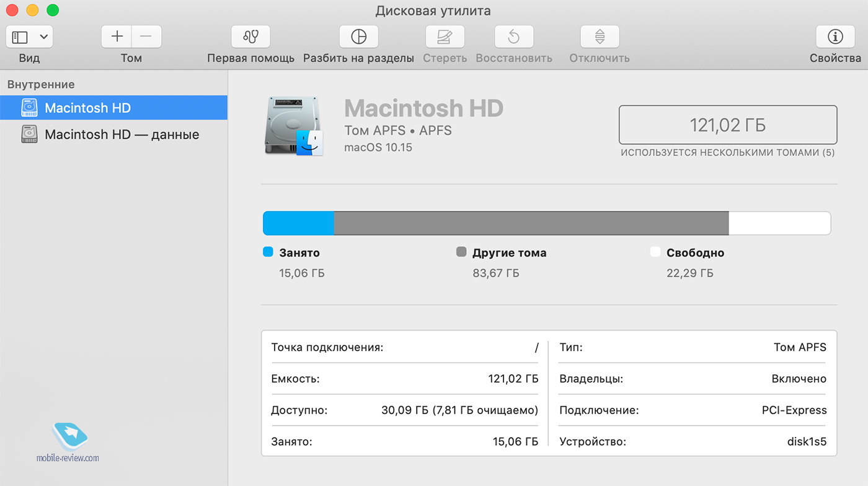868x486 pixels.
Task: Click the Свободно legend label
Action: [695, 253]
